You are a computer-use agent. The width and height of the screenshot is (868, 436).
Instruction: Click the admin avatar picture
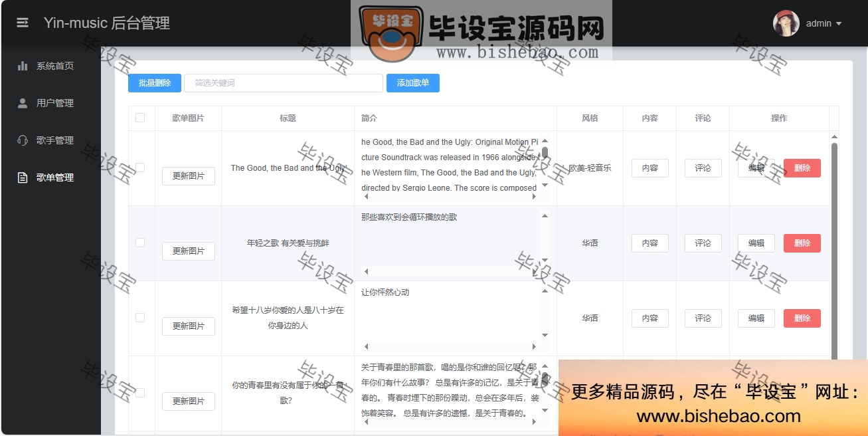point(786,23)
